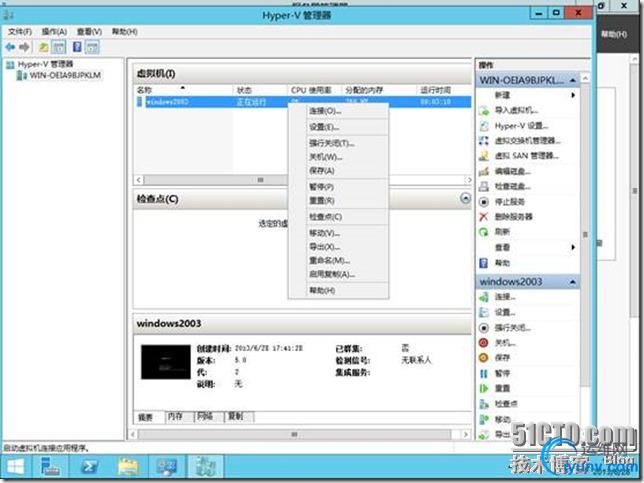Choose 检查点(C) in the context menu

pos(338,217)
